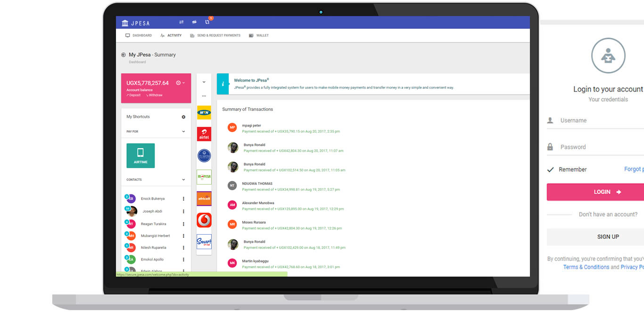Screen dimensions: 644x312
Task: Switch to the Activity nav item
Action: tap(171, 35)
